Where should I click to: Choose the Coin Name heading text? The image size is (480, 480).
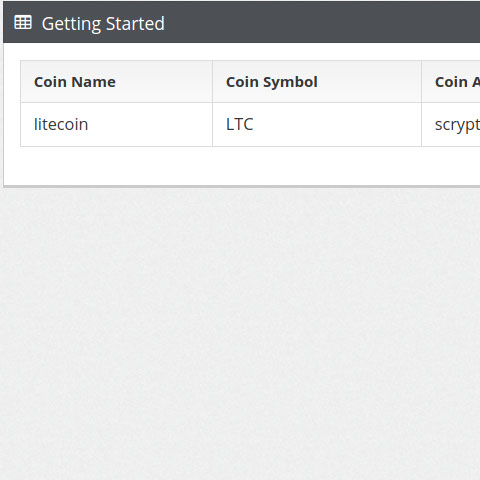[75, 82]
